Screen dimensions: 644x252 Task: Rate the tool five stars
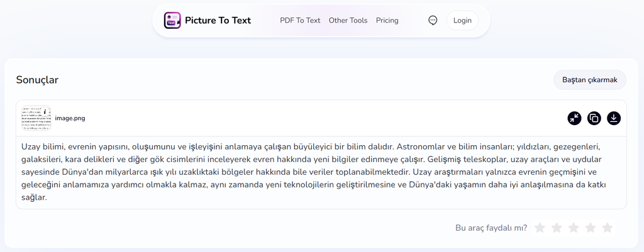pyautogui.click(x=607, y=227)
